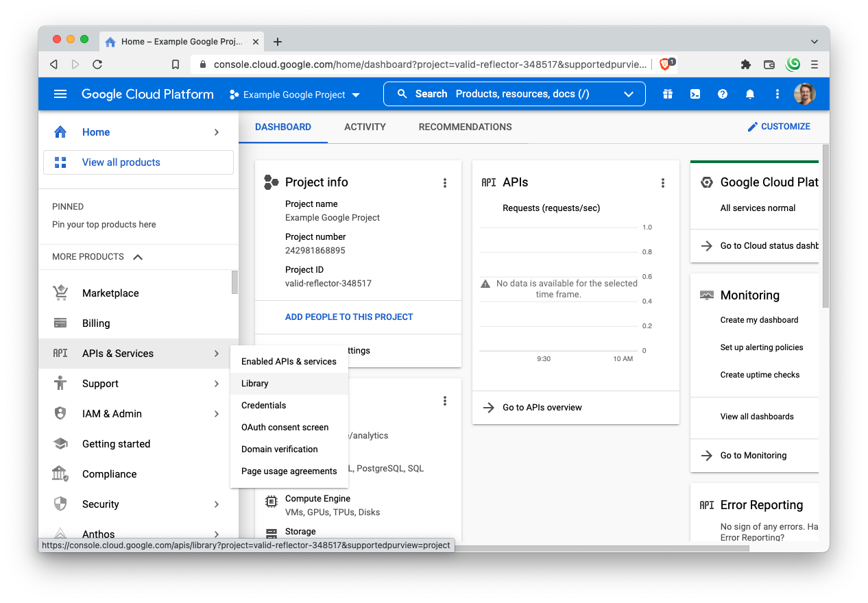The image size is (868, 603).
Task: Follow Go to Monitoring link
Action: click(x=754, y=455)
